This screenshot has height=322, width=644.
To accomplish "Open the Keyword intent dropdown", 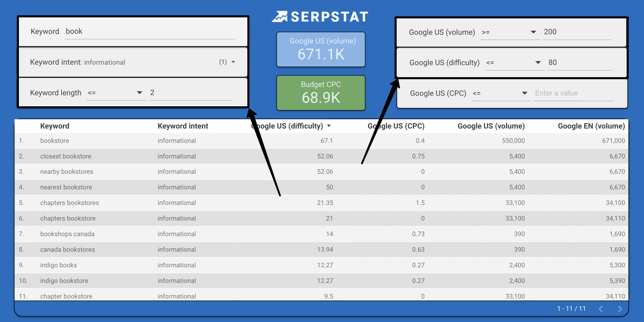I will [233, 62].
